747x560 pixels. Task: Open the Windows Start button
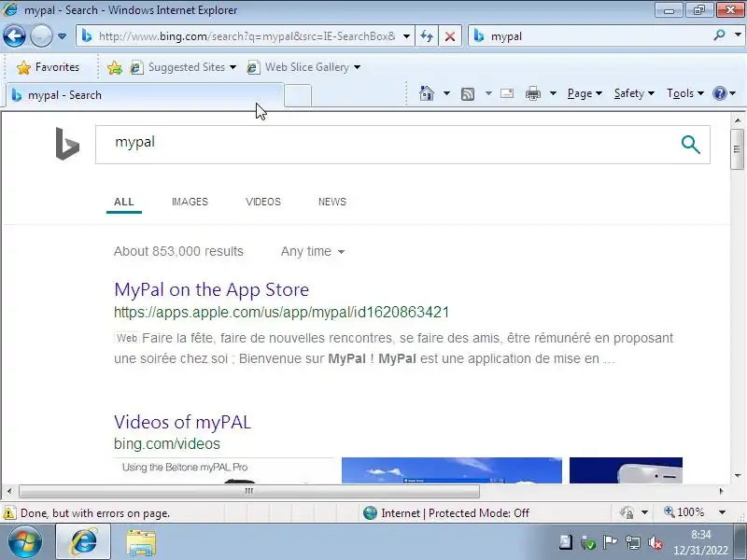25,542
